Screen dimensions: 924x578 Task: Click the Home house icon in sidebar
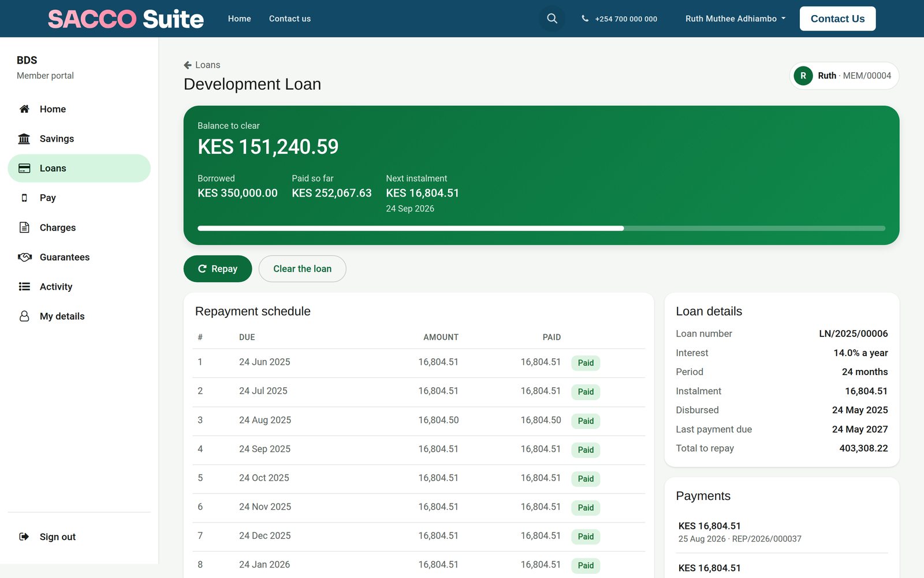24,109
